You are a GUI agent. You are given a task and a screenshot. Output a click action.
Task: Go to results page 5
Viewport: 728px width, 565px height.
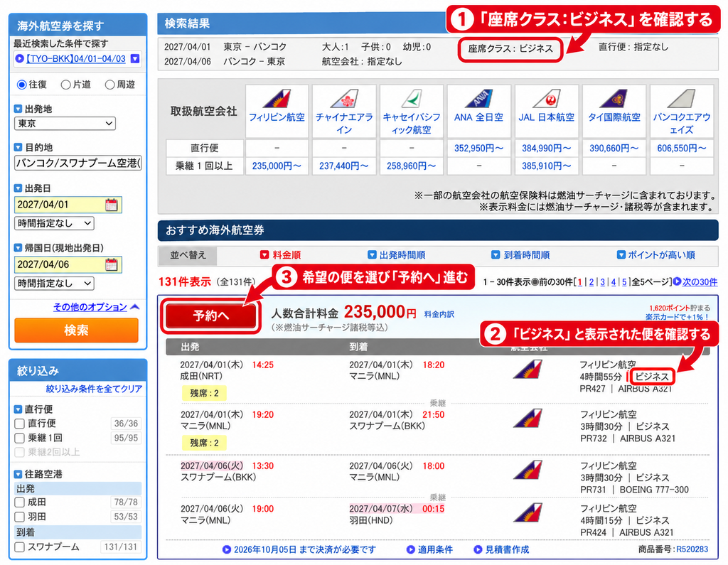[624, 282]
